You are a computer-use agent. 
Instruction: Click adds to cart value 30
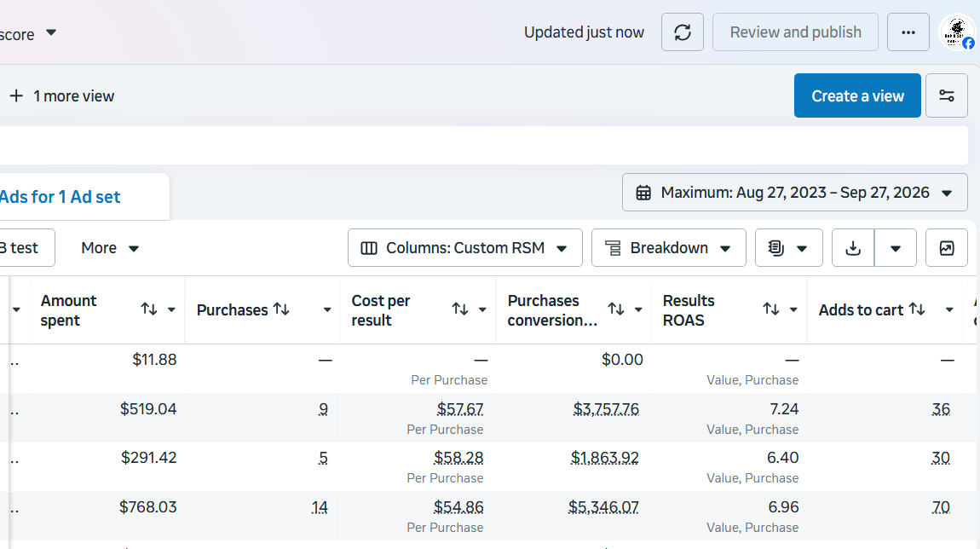click(x=941, y=458)
